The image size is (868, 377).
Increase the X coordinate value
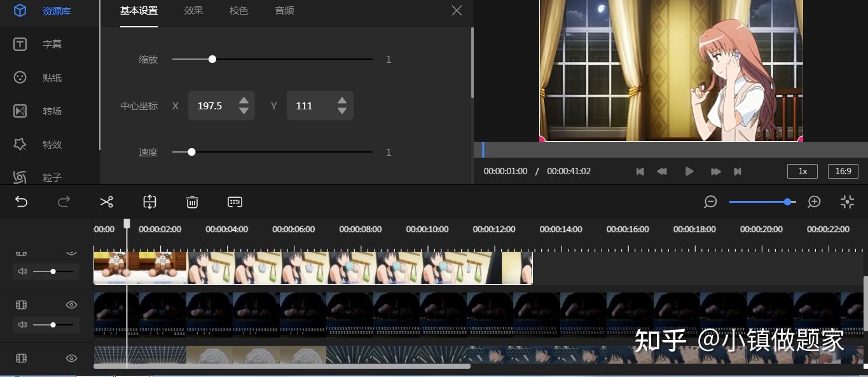(x=244, y=100)
